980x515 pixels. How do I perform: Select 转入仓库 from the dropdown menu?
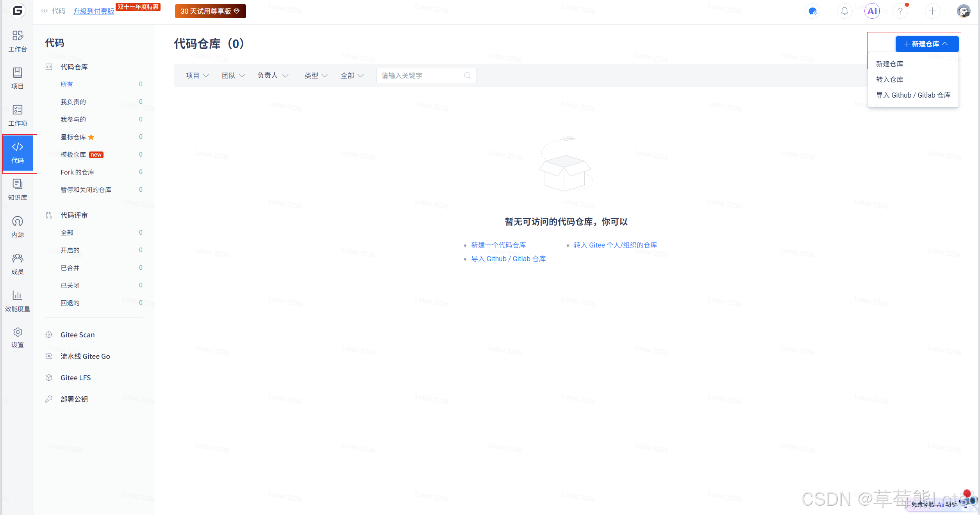[890, 80]
